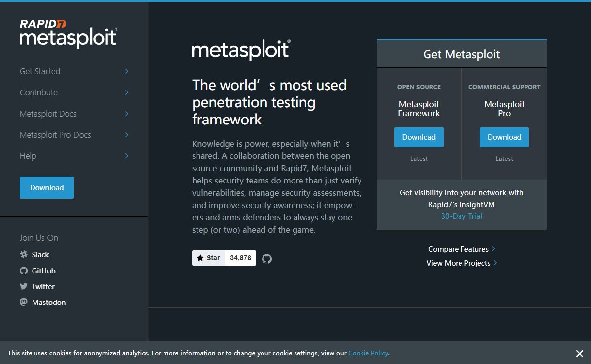
Task: Open Help menu item
Action: click(x=28, y=156)
